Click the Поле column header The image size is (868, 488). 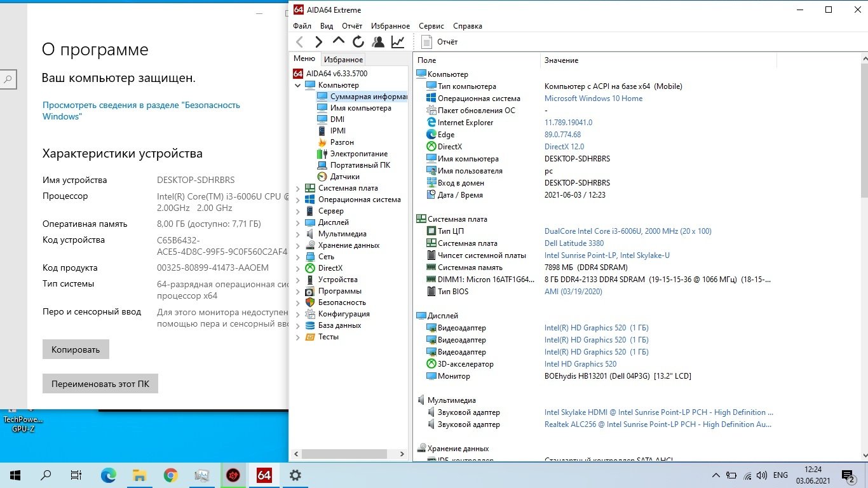coord(477,60)
